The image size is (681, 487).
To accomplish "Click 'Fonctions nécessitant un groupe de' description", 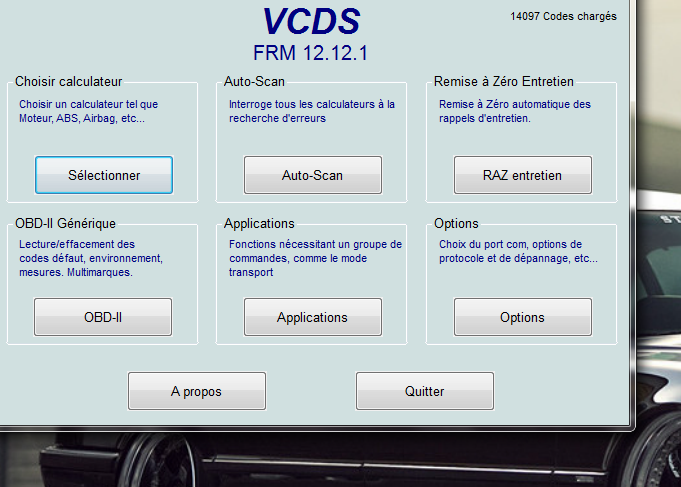I will pos(315,258).
